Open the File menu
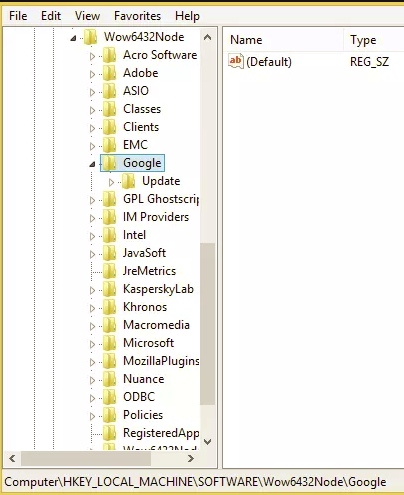The height and width of the screenshot is (495, 404). pyautogui.click(x=18, y=16)
